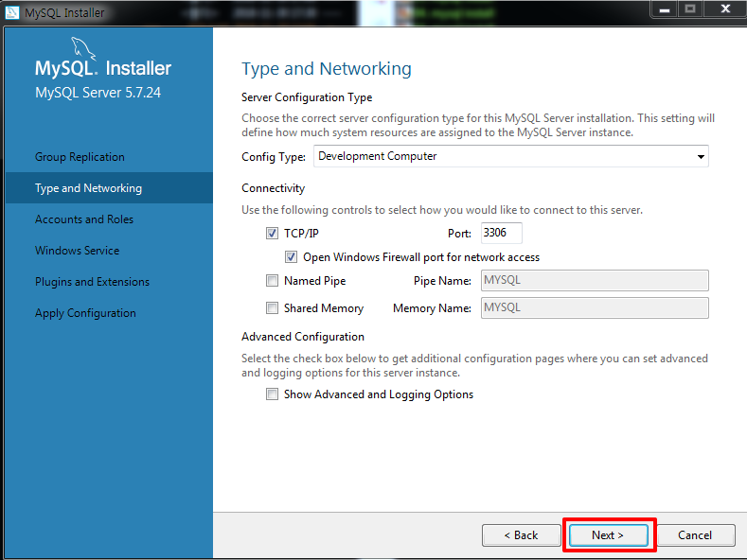Close the MySQL Installer window

click(725, 9)
